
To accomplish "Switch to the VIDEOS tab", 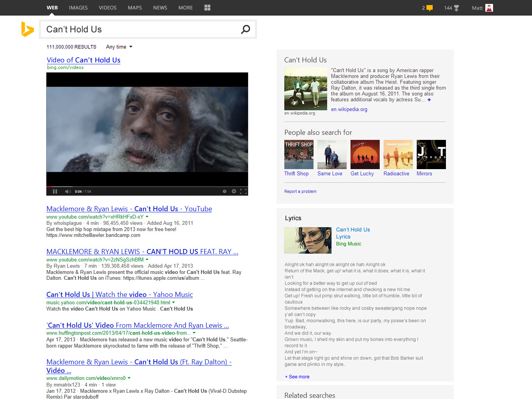I will point(107,8).
